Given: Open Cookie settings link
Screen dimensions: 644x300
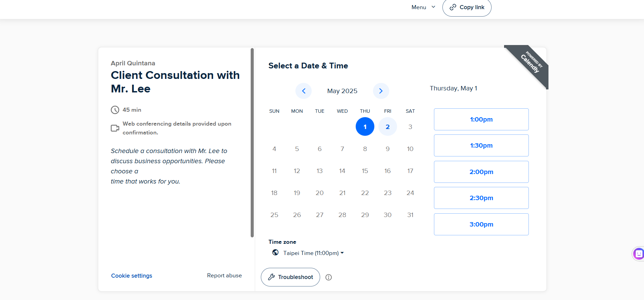Looking at the screenshot, I should point(131,276).
